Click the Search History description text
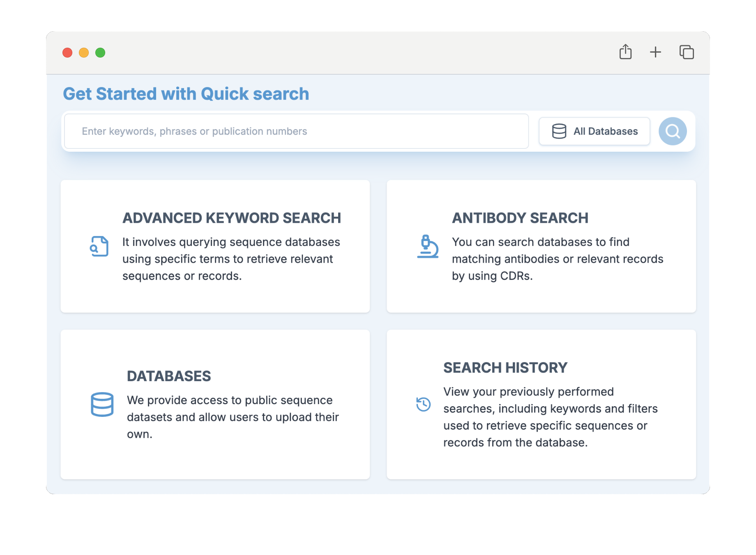756x555 pixels. [x=550, y=417]
